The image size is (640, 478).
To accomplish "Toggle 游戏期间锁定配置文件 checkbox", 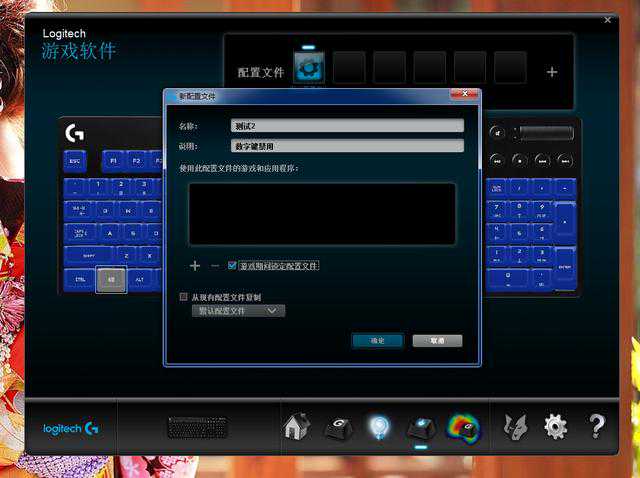I will (x=233, y=266).
